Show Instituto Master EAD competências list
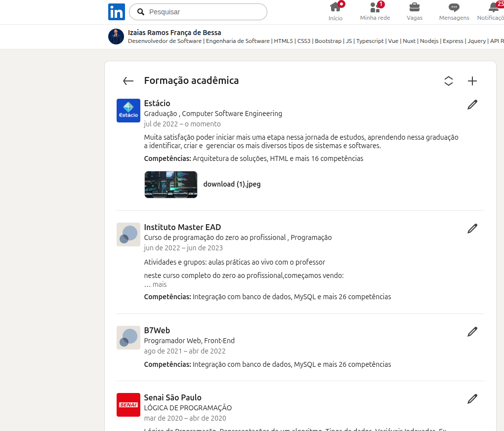This screenshot has height=431, width=504. coord(267,297)
